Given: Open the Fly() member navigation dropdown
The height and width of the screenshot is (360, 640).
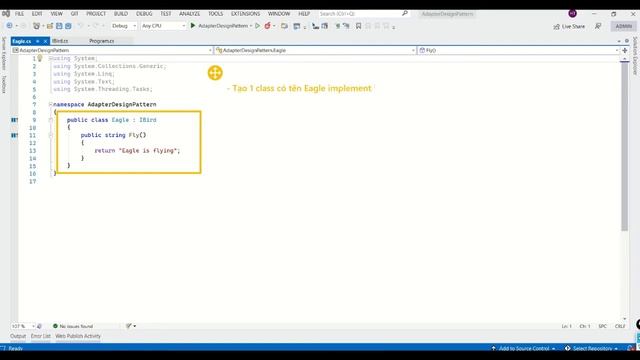Looking at the screenshot, I should [x=518, y=50].
